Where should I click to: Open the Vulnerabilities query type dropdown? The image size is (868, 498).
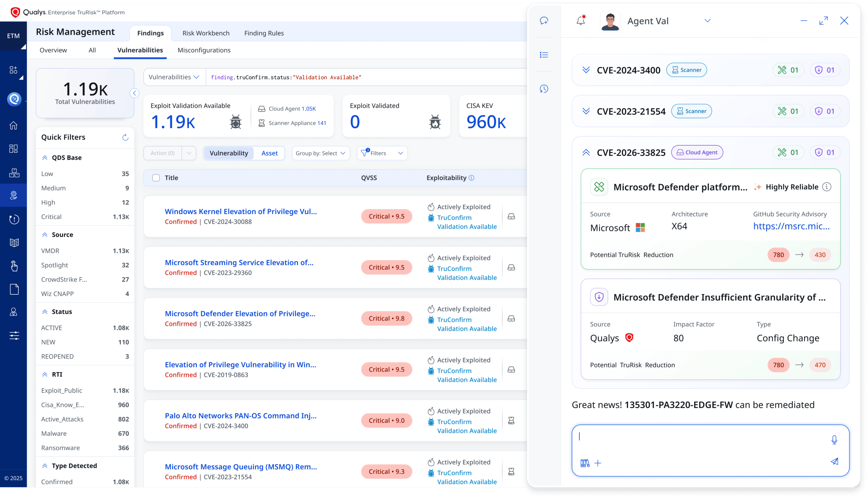[174, 77]
